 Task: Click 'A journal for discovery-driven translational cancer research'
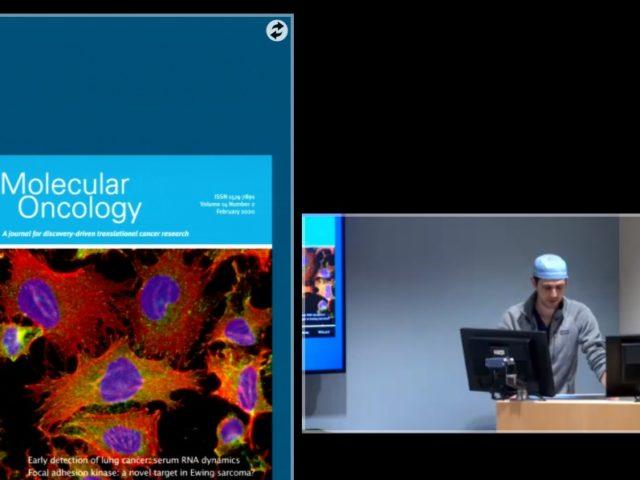click(96, 234)
